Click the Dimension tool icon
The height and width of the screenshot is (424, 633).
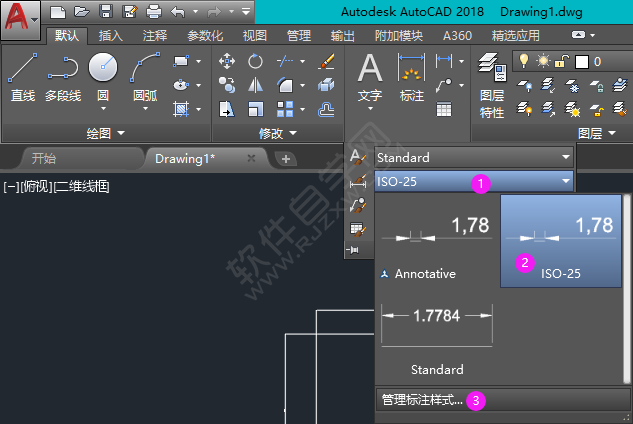pos(411,68)
